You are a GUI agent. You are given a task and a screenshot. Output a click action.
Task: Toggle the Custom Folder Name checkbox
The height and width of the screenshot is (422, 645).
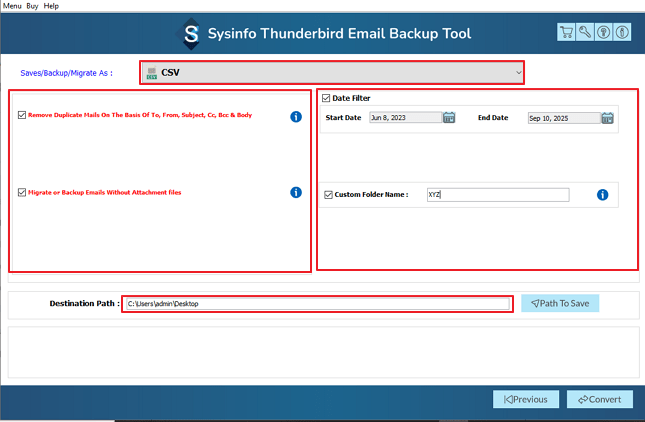(328, 195)
